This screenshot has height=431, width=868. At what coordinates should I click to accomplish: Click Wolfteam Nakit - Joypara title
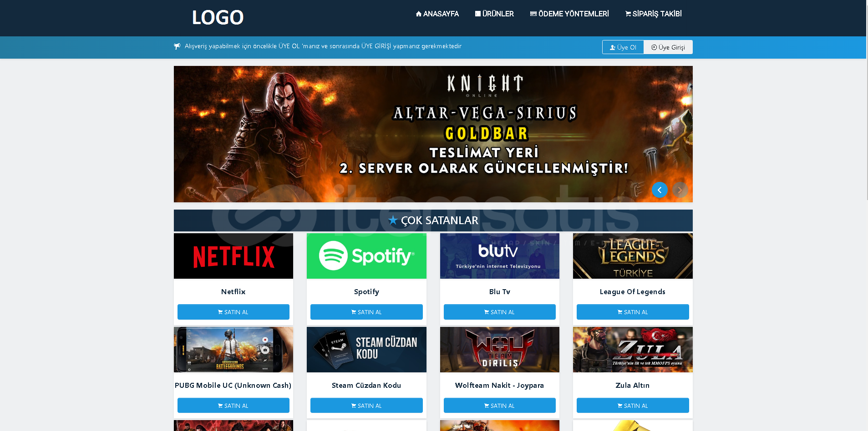[x=500, y=386]
